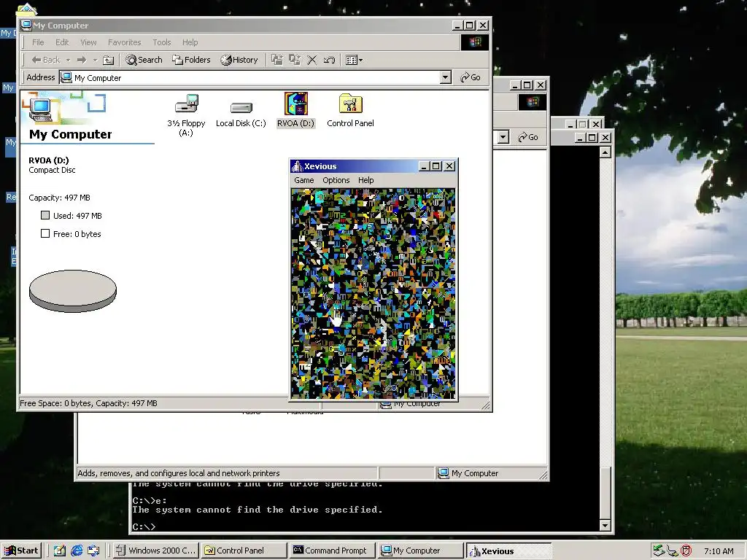Screen dimensions: 747x560
Task: Launch Internet Explorer from quick launch
Action: [x=76, y=551]
